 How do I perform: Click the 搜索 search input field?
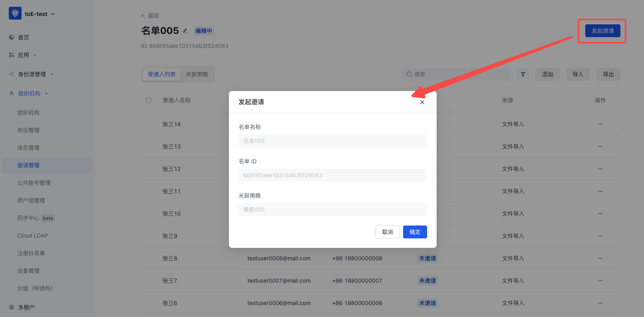click(x=459, y=74)
